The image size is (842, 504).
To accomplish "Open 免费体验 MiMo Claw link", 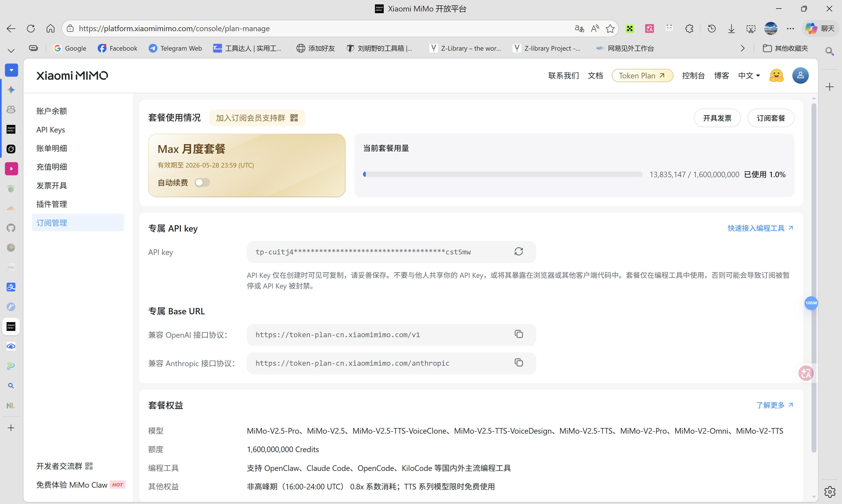I will click(x=81, y=485).
